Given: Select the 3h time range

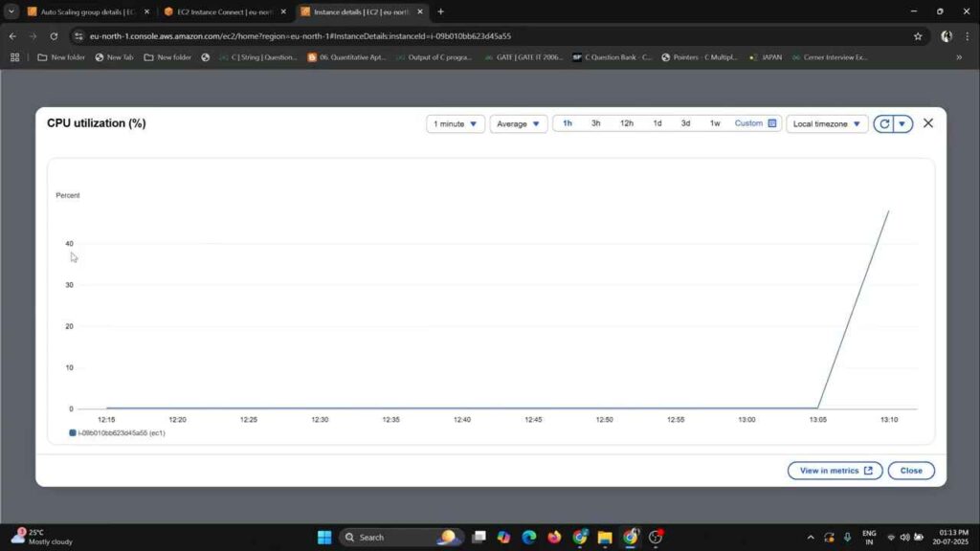Looking at the screenshot, I should coord(595,123).
